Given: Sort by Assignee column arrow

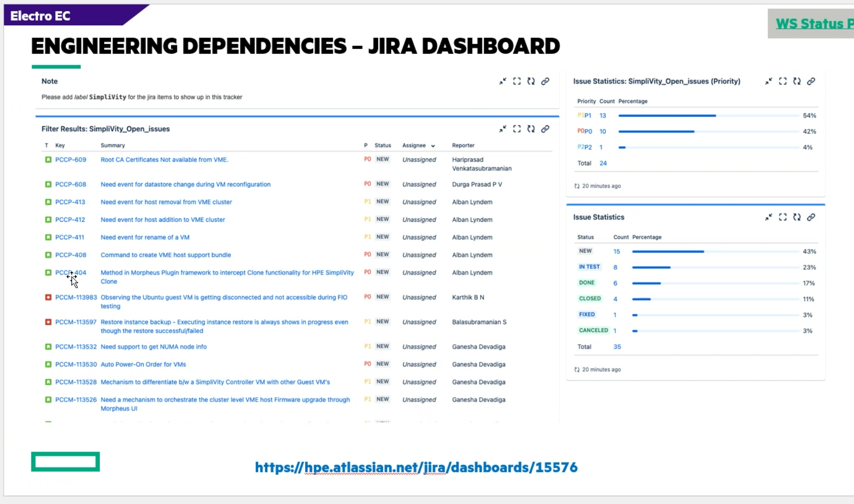Looking at the screenshot, I should coord(433,146).
